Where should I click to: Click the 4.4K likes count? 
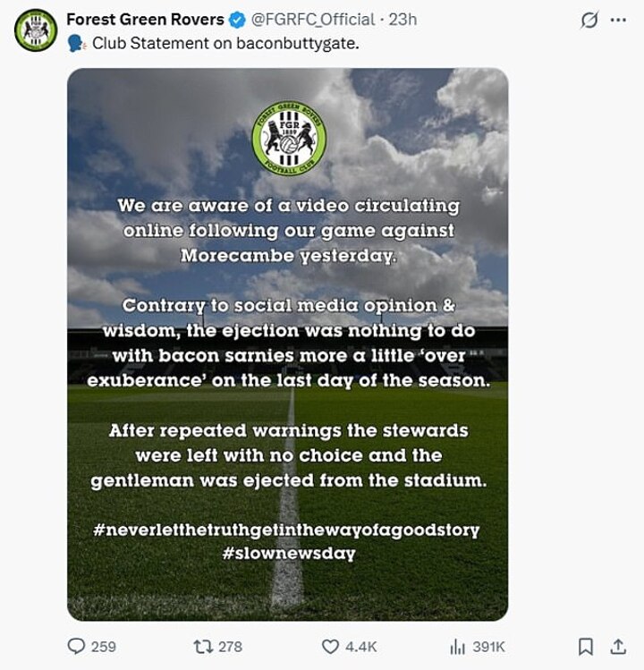362,646
